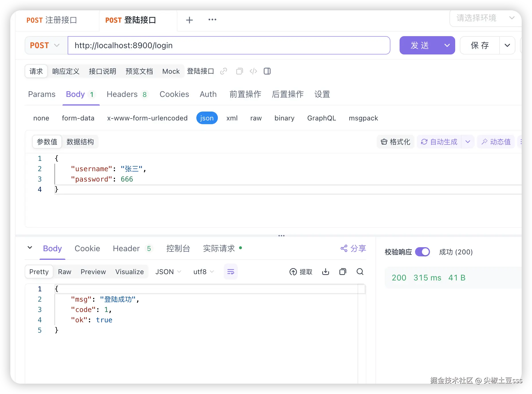Click the duplicate icon beside 登陆接口
Screen dimensions: 532x394
click(239, 71)
